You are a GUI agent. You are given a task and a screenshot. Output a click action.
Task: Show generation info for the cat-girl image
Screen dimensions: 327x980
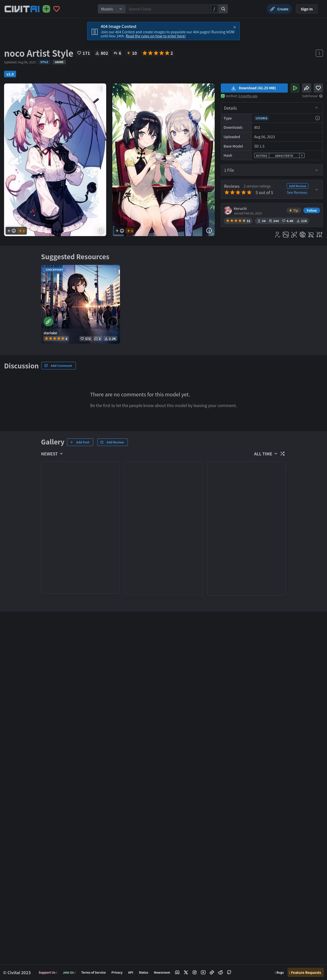(x=101, y=230)
